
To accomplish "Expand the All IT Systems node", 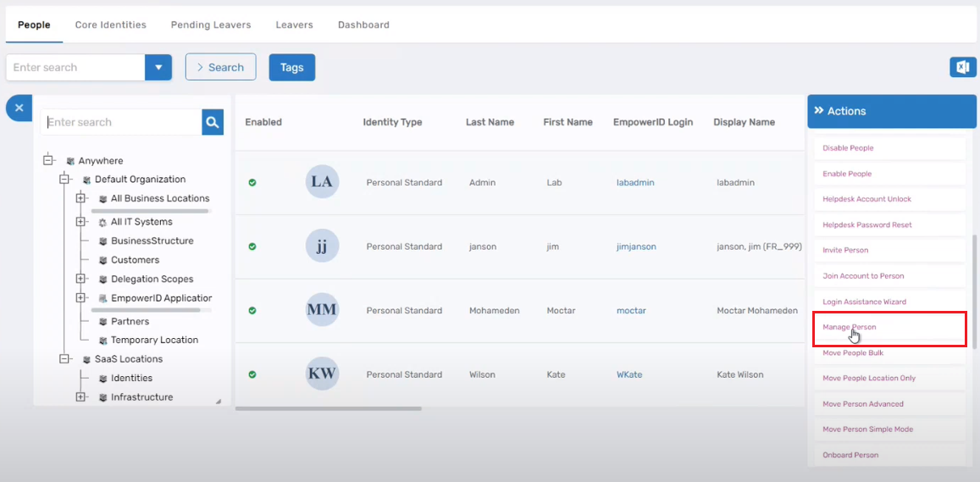I will (80, 222).
